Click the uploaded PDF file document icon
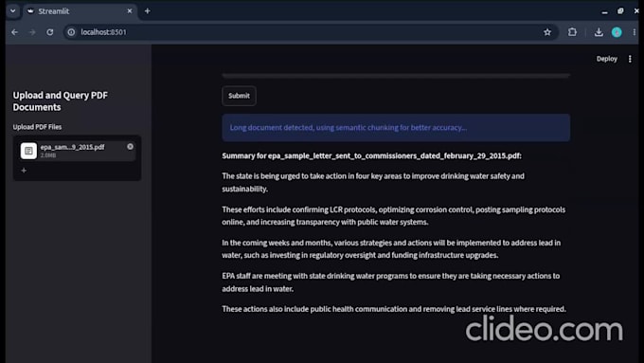The width and height of the screenshot is (644, 363). 28,151
